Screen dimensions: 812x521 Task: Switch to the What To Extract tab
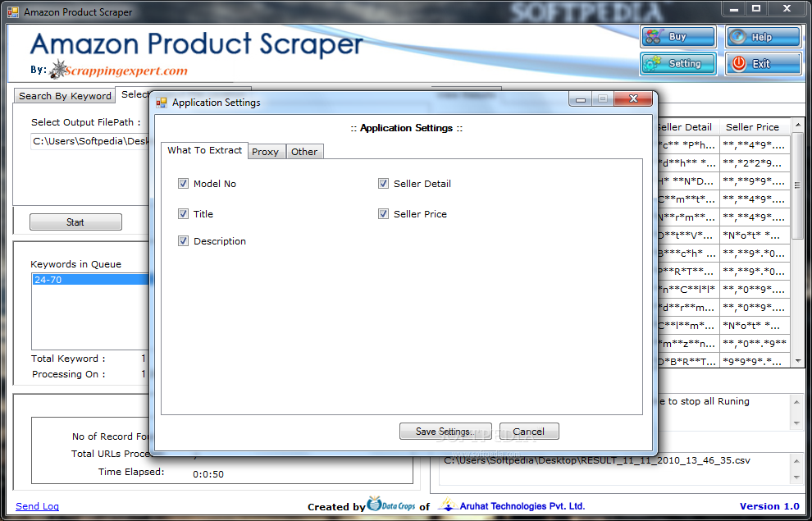click(204, 150)
